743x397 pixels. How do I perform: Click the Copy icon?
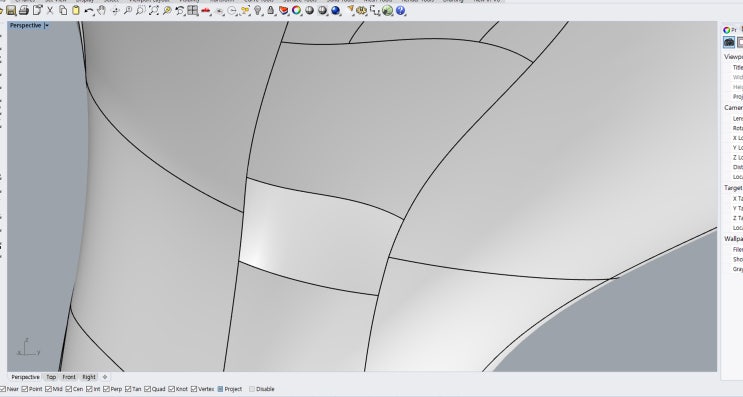63,10
